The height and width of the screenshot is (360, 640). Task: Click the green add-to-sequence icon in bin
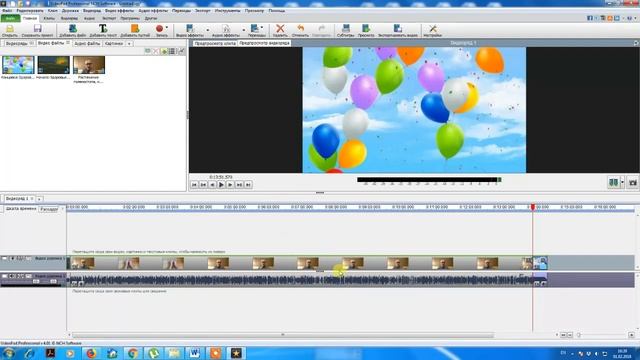pyautogui.click(x=164, y=51)
